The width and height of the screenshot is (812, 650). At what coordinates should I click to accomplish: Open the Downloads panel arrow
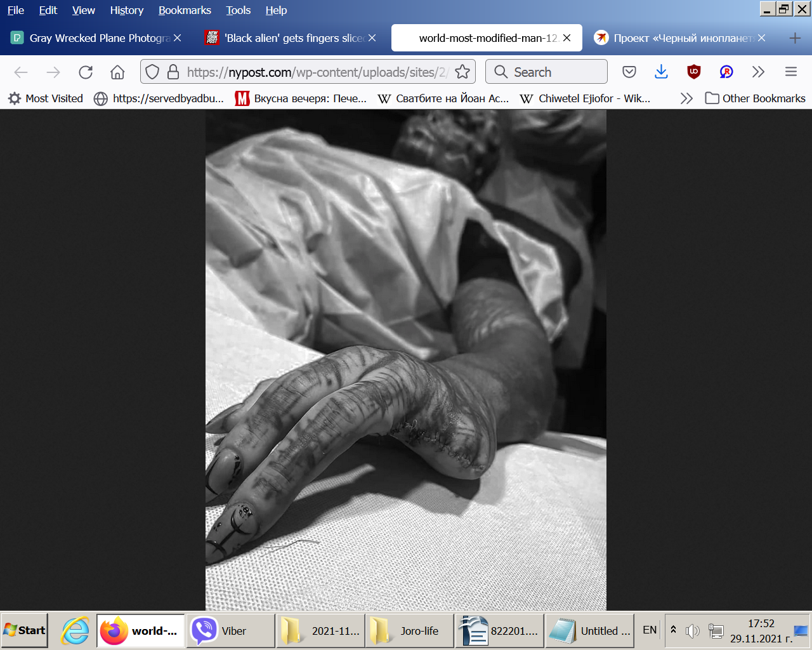pyautogui.click(x=661, y=72)
